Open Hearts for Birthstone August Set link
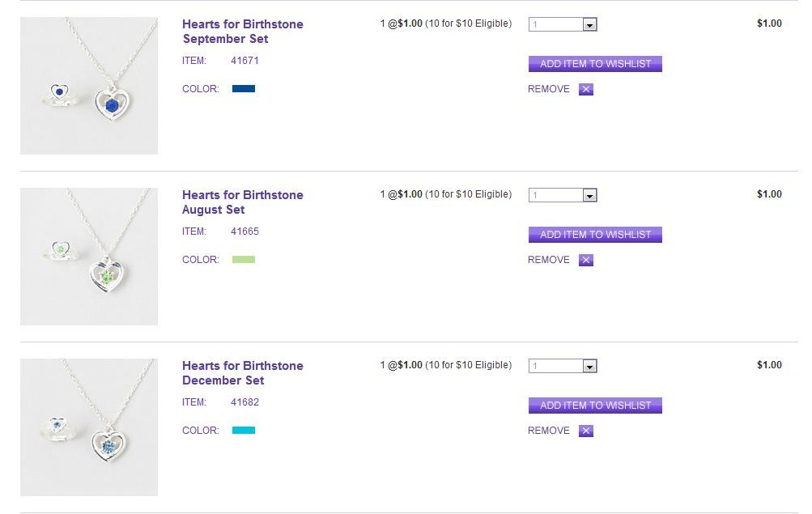This screenshot has width=812, height=514. (242, 202)
